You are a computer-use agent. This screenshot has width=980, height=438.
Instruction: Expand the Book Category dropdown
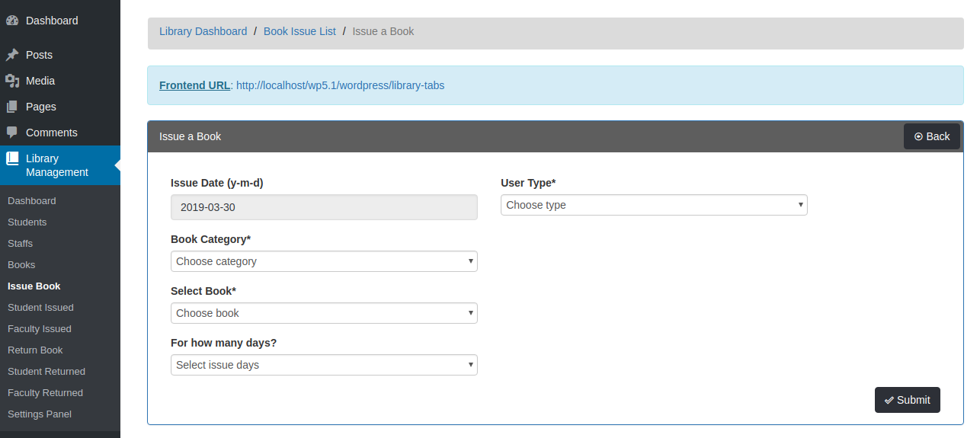click(324, 261)
